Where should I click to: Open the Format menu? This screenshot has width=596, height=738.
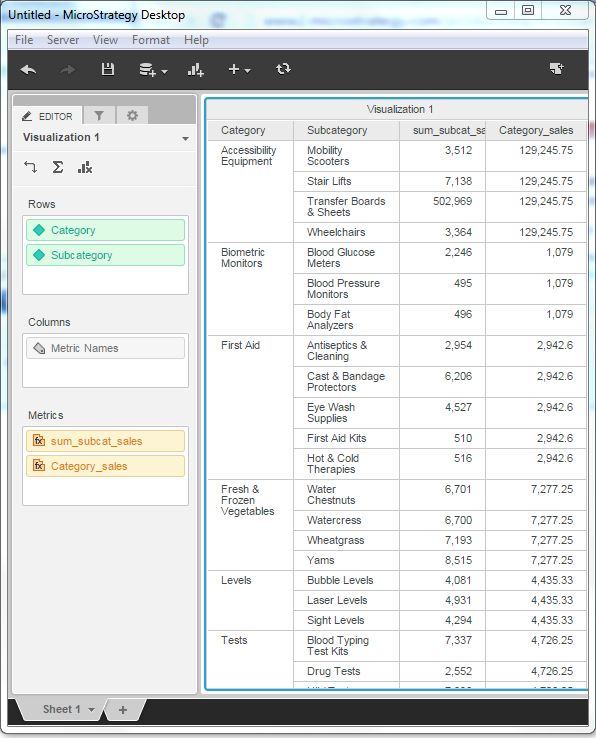[151, 40]
